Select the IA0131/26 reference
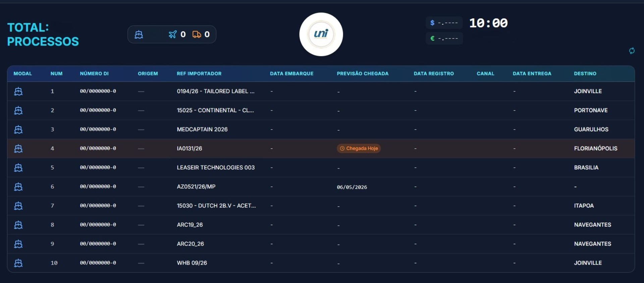Screen dimensions: 644x283 tap(190, 148)
